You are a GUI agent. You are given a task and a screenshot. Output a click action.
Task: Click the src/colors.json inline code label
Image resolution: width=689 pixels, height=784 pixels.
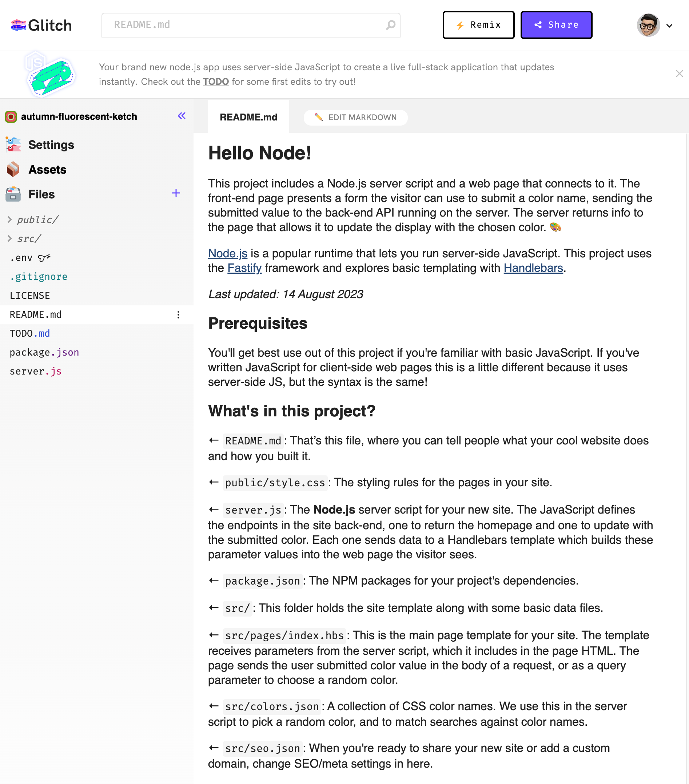(x=272, y=707)
